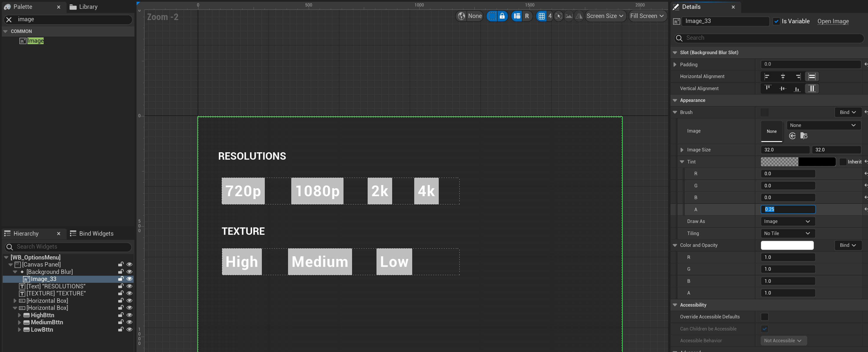
Task: Click use selected asset arrow icon
Action: [x=792, y=135]
